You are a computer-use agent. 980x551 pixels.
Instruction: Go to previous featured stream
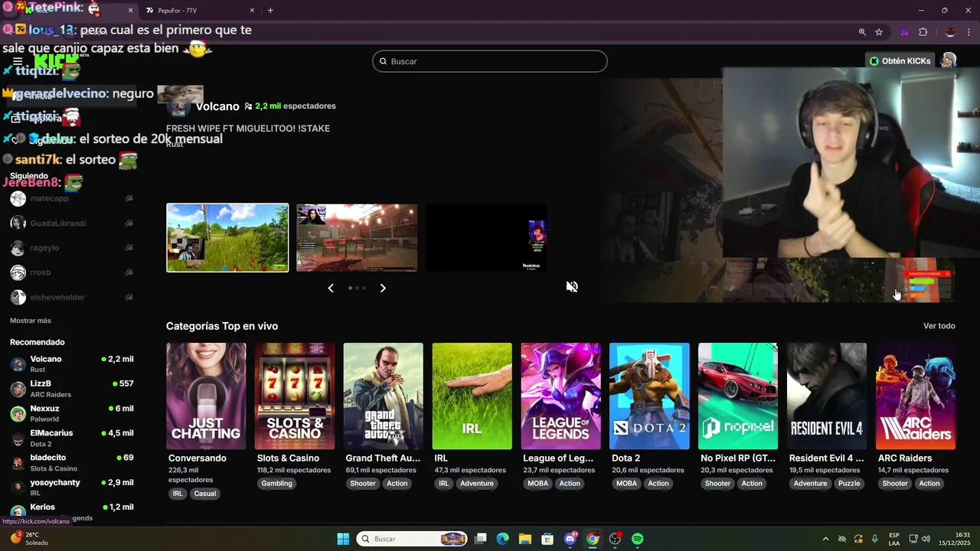[331, 288]
